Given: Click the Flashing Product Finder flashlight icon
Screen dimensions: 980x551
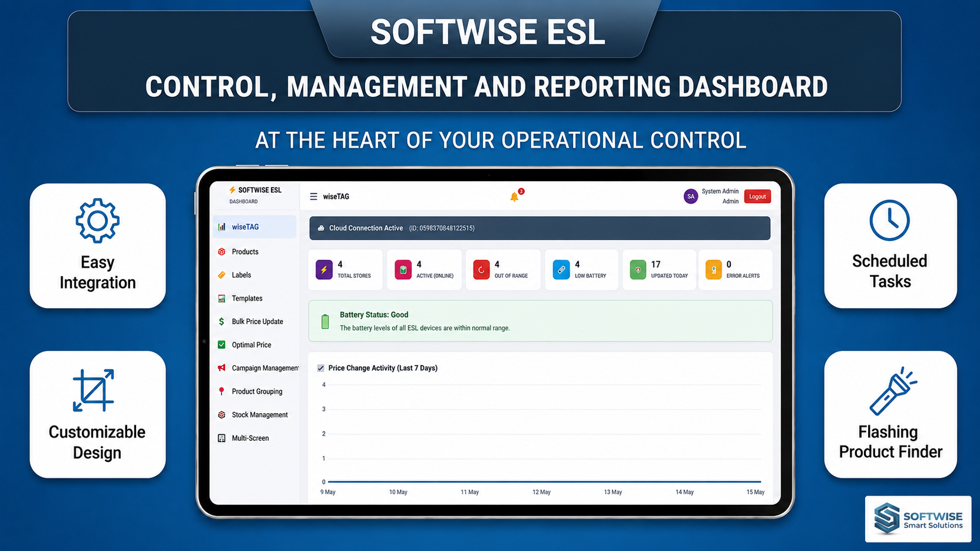Looking at the screenshot, I should pyautogui.click(x=892, y=391).
